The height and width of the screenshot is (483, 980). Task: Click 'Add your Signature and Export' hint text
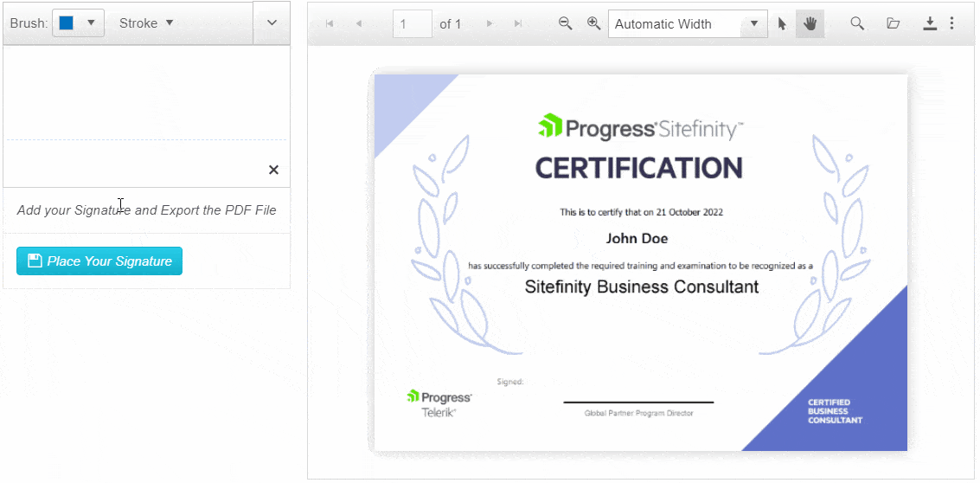pyautogui.click(x=146, y=210)
